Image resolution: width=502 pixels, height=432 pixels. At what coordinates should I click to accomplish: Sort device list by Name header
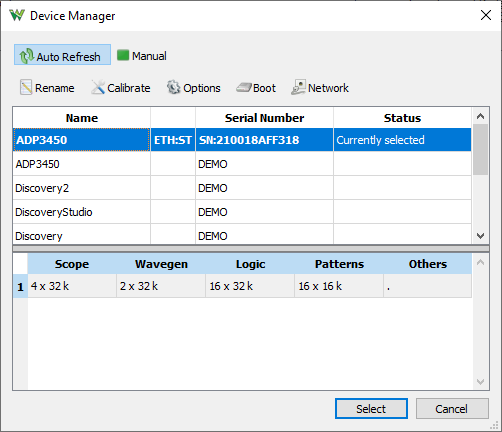coord(82,118)
